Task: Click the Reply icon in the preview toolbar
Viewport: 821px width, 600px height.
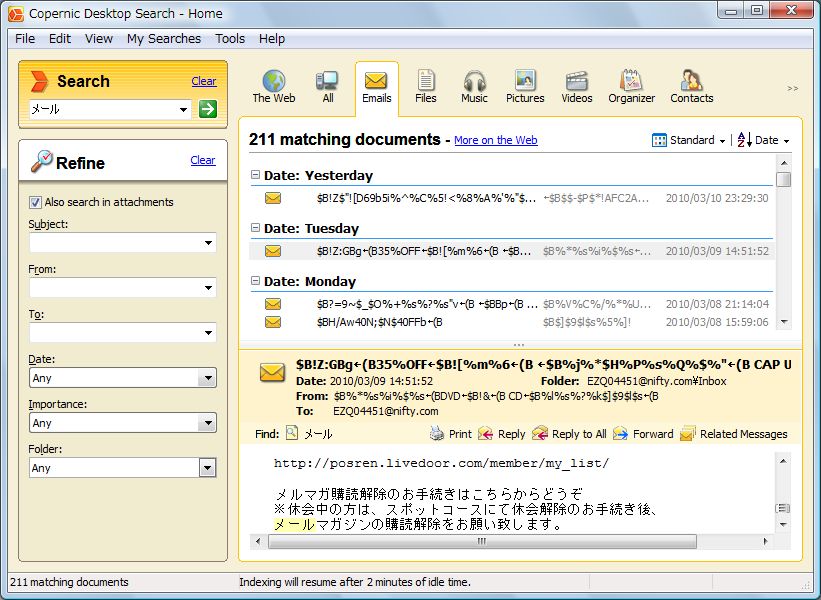Action: click(485, 434)
